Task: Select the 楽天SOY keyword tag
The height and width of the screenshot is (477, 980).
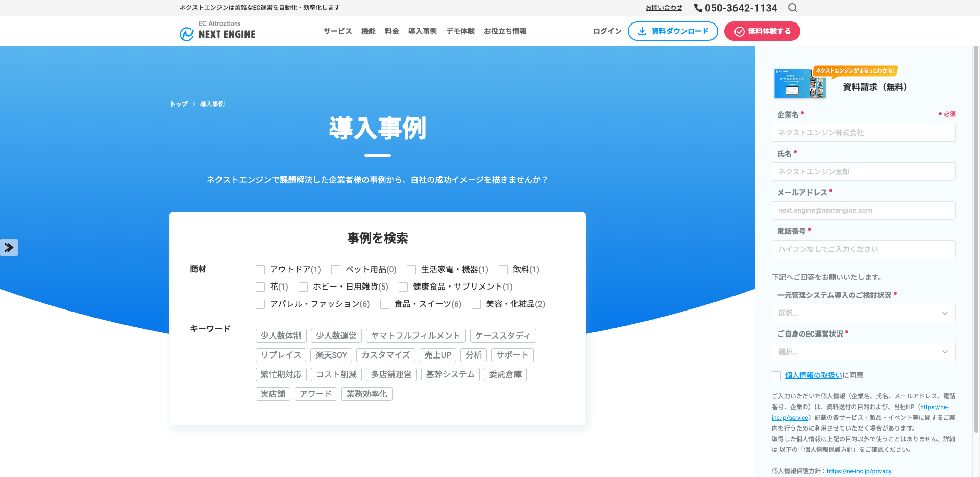Action: [x=331, y=355]
